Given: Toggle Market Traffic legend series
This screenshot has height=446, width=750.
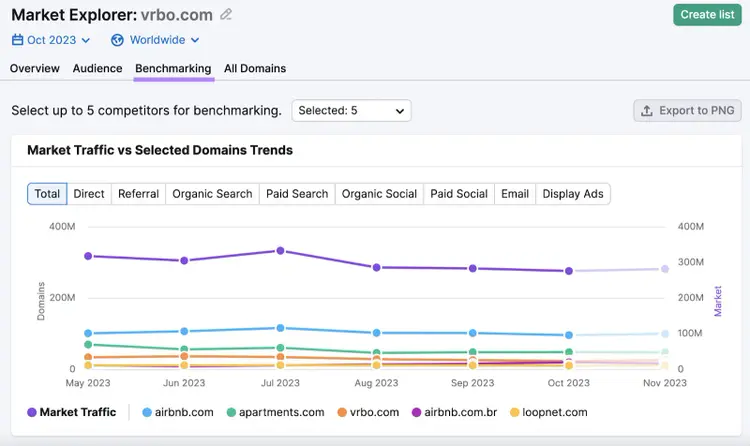Looking at the screenshot, I should pos(72,412).
